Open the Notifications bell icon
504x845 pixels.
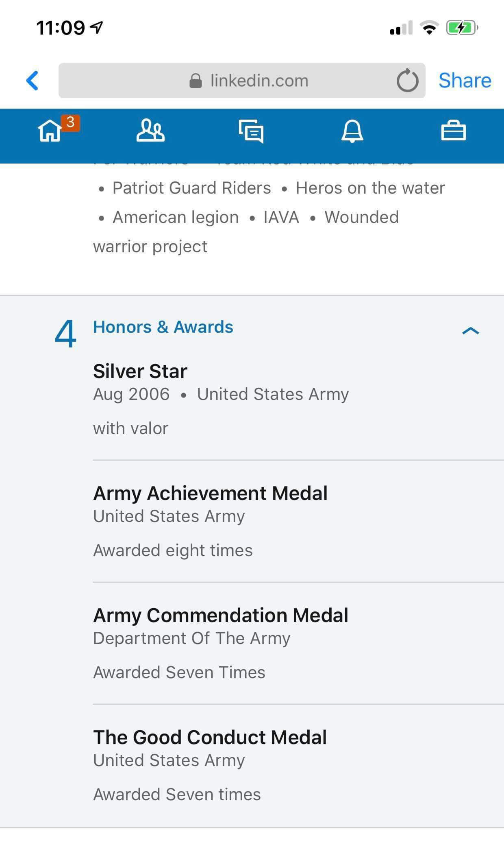pos(352,131)
